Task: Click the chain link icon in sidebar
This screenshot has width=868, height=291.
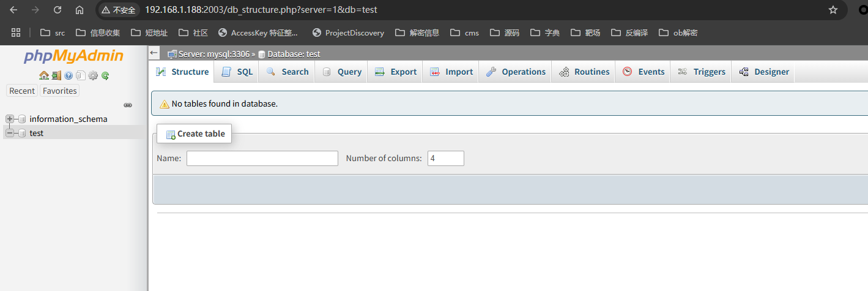Action: 128,105
